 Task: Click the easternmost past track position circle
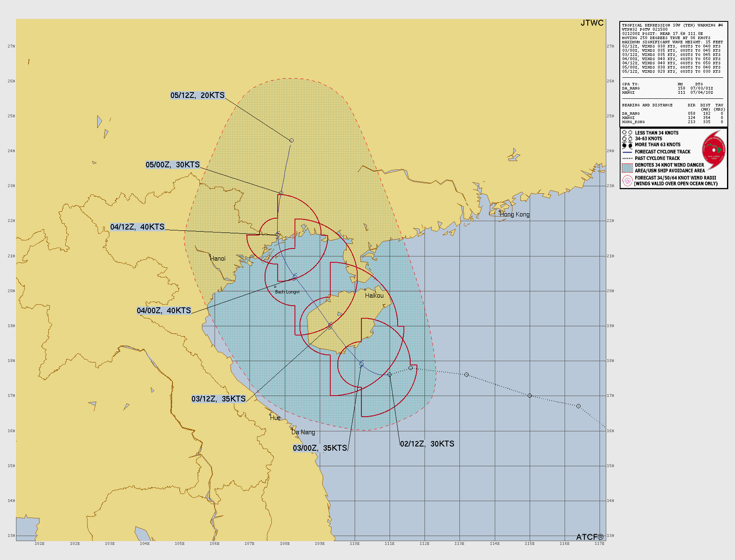point(578,406)
